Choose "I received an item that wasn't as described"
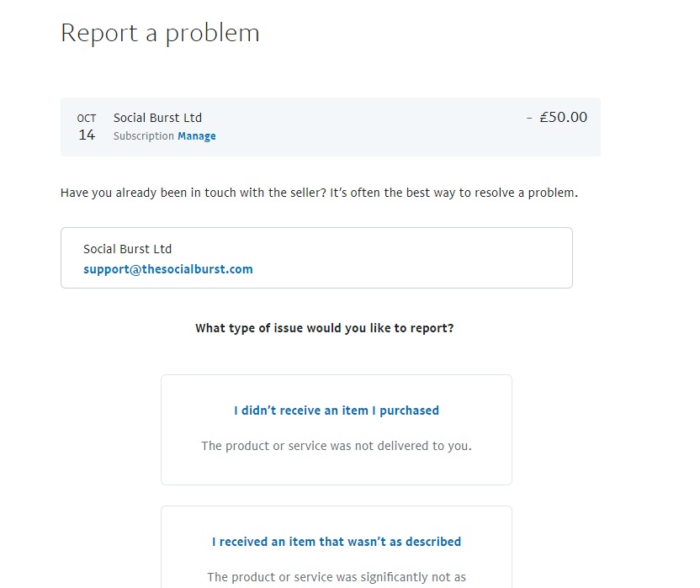The width and height of the screenshot is (700, 588). [x=337, y=543]
